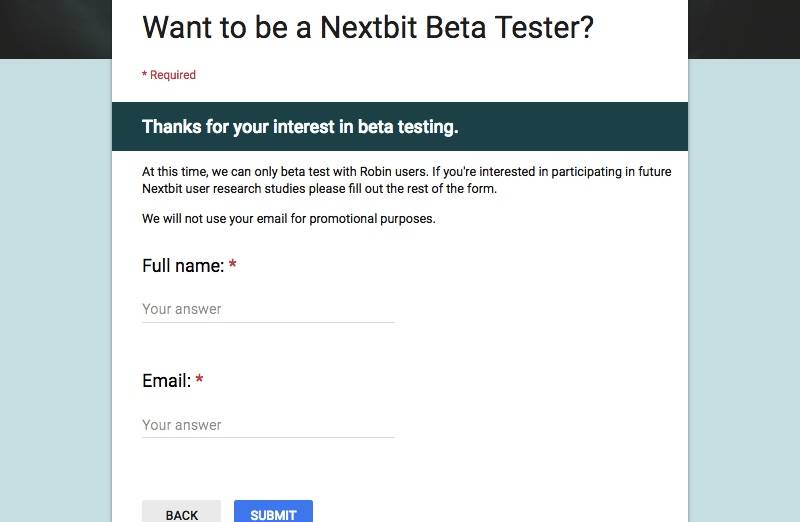Click the "Want to be a Nextbit Beta Tester?" title
The width and height of the screenshot is (800, 522).
tap(368, 27)
